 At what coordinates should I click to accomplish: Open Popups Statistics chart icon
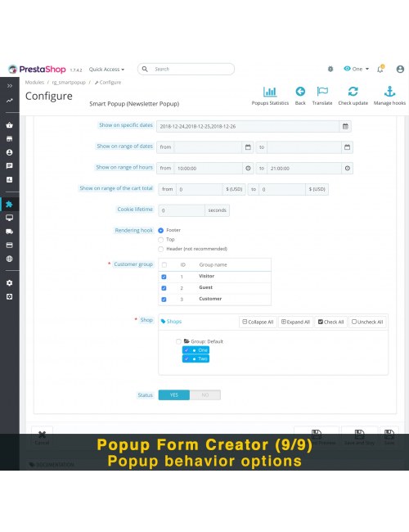(270, 92)
